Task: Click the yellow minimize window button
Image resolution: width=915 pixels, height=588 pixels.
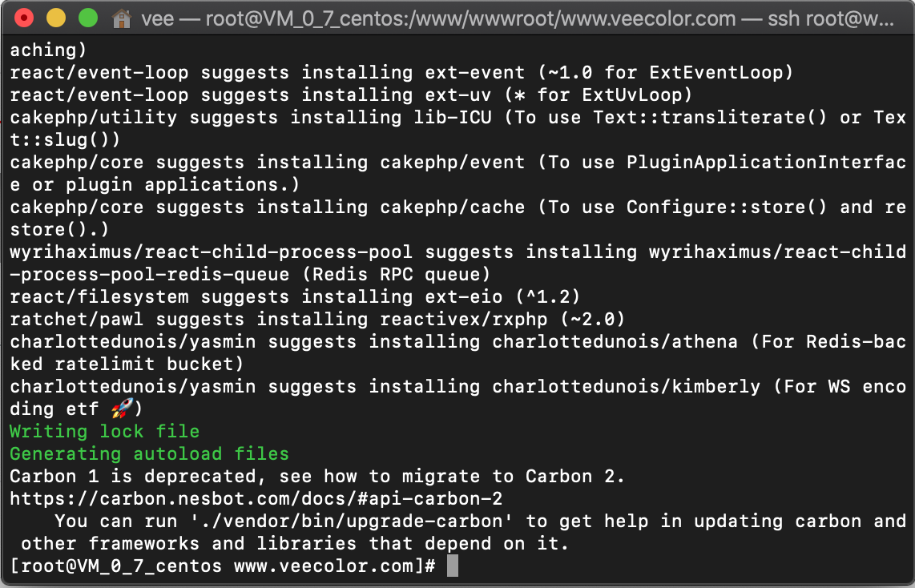Action: (56, 18)
